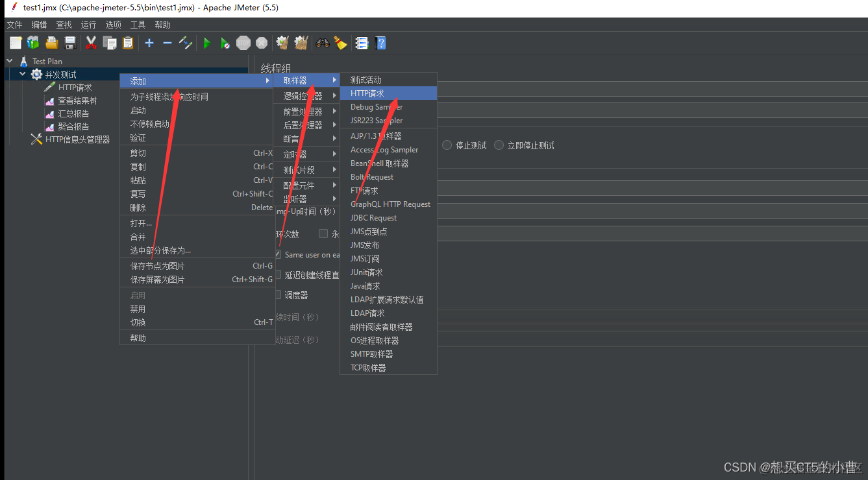
Task: Click the Clear gear-broom icon
Action: pos(282,43)
